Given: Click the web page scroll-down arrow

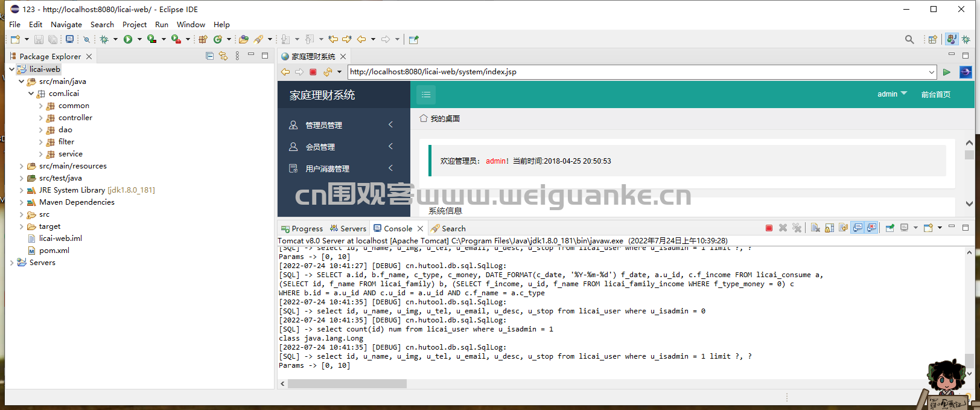Looking at the screenshot, I should 969,203.
